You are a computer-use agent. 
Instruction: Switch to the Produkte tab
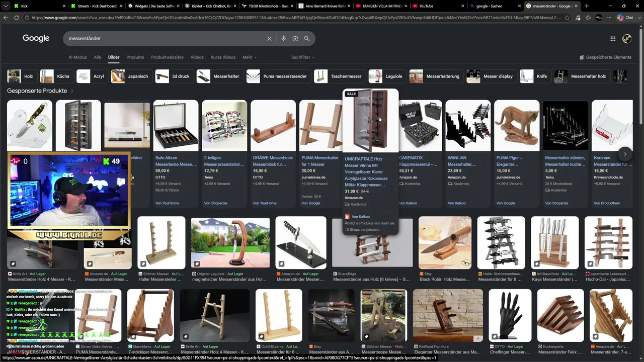[x=135, y=57]
